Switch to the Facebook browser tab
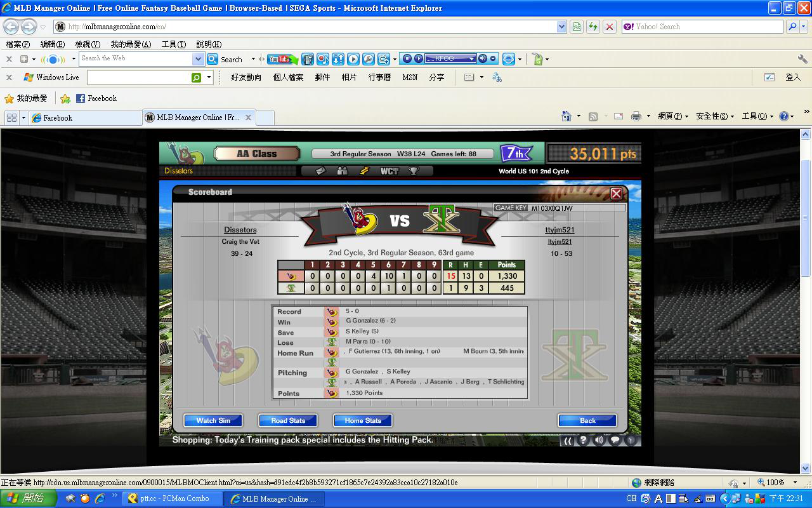The width and height of the screenshot is (812, 508). tap(85, 117)
